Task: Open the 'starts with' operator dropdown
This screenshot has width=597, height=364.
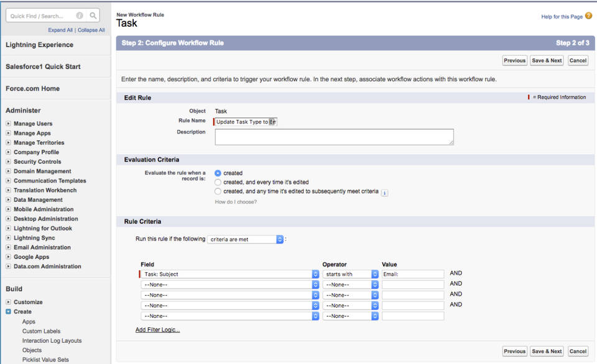Action: click(x=350, y=274)
